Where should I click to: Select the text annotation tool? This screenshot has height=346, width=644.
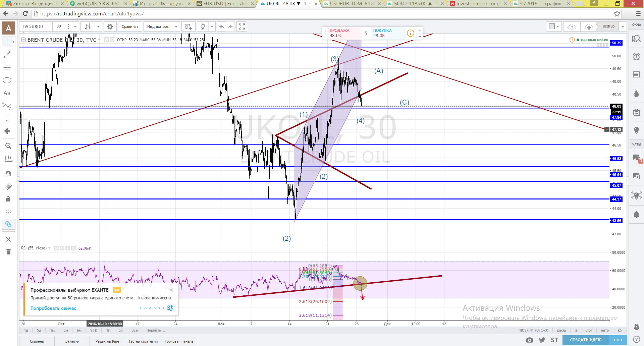(7, 93)
